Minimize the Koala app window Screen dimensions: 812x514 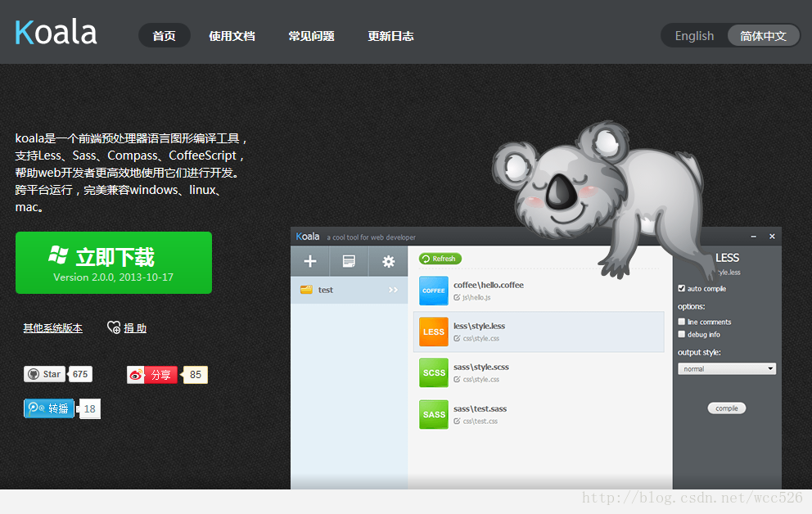[754, 237]
